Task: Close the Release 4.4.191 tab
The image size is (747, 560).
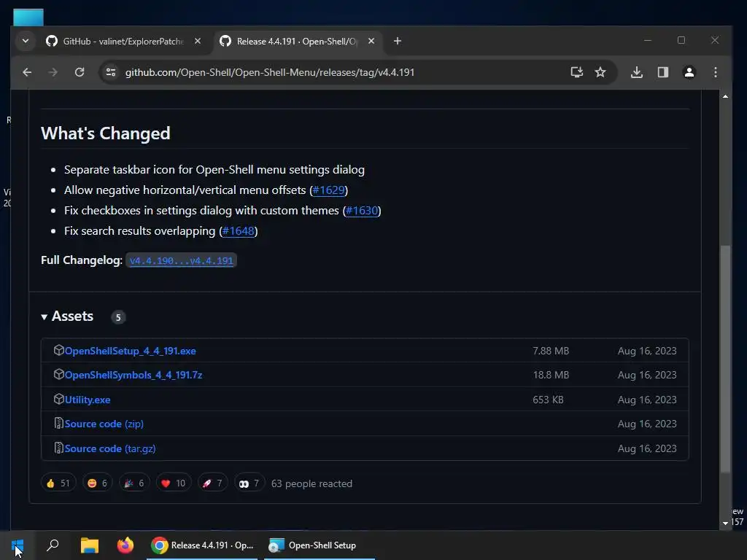Action: click(x=371, y=42)
